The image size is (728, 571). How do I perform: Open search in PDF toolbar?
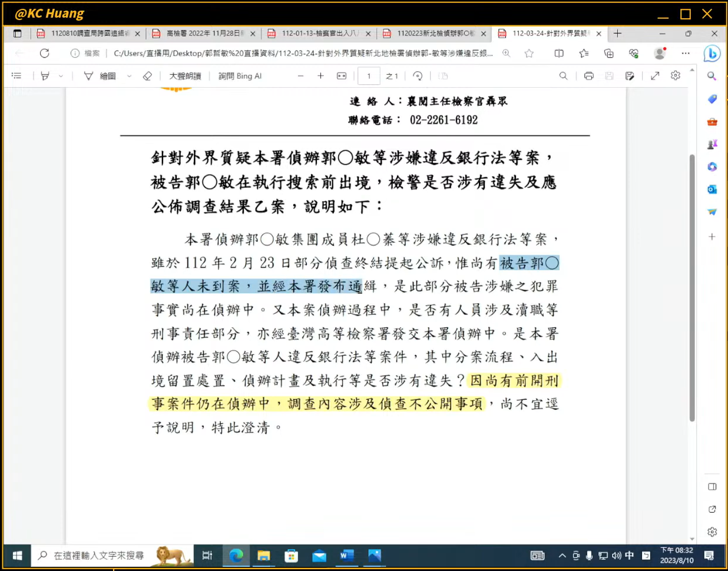563,76
